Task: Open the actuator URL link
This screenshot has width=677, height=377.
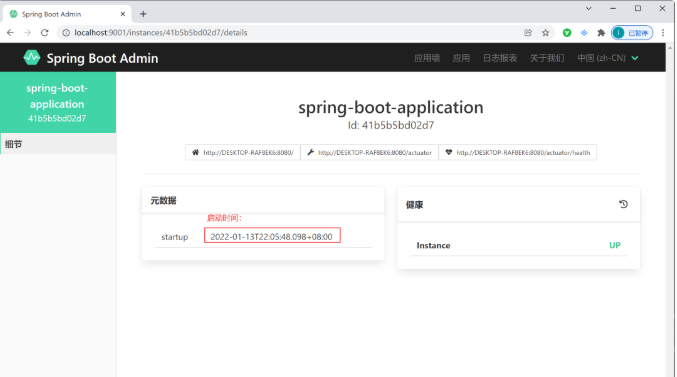Action: [x=370, y=152]
